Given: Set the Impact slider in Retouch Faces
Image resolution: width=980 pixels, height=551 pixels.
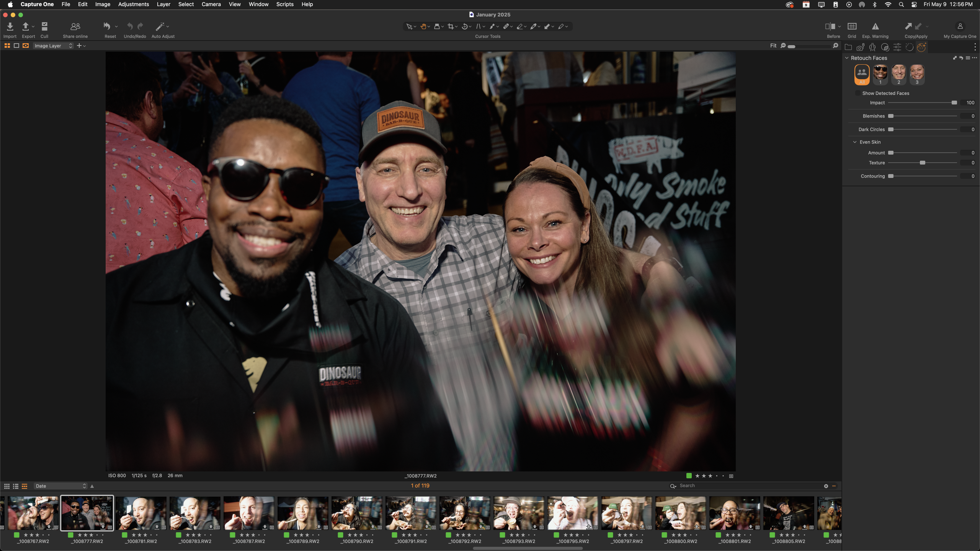Looking at the screenshot, I should point(954,103).
